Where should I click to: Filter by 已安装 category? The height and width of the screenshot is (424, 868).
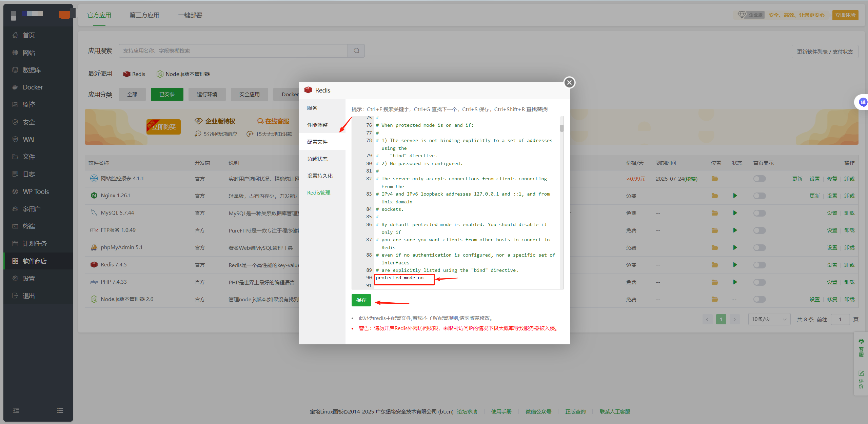(x=167, y=94)
